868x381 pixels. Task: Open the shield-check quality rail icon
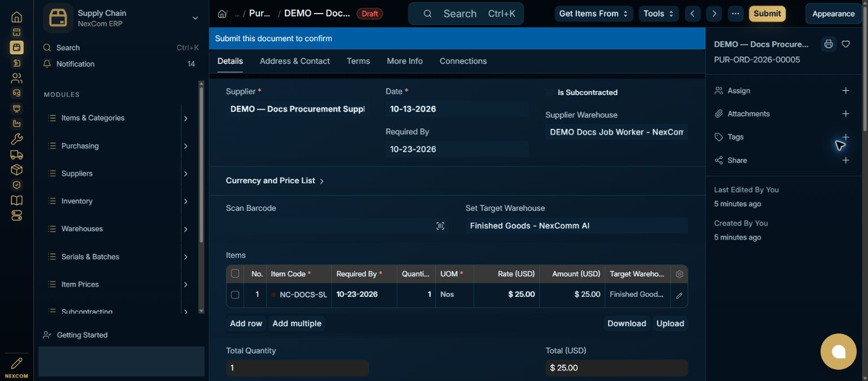[16, 185]
